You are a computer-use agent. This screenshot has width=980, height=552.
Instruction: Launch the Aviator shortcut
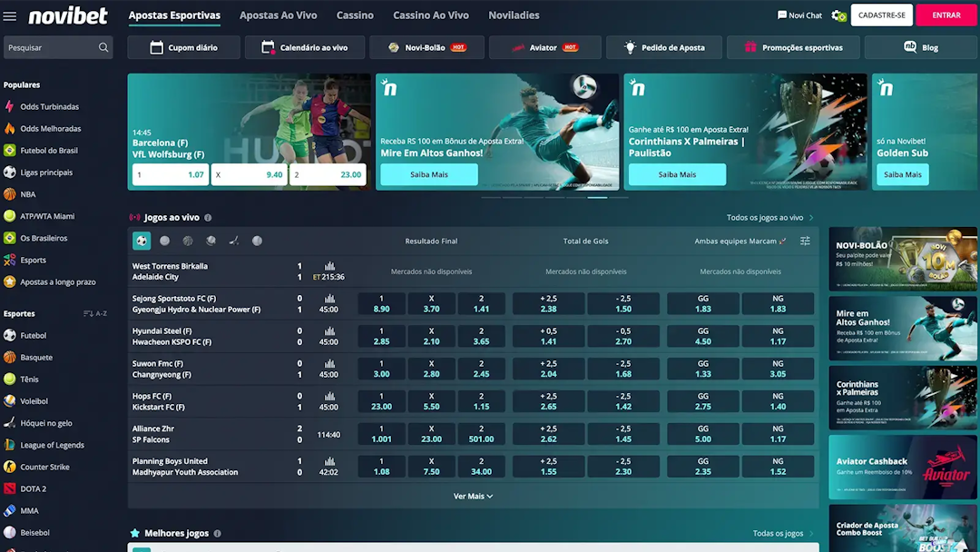tap(545, 47)
